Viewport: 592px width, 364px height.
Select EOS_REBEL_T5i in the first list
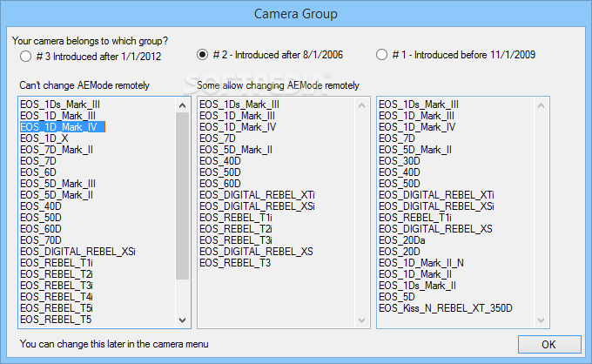point(57,308)
